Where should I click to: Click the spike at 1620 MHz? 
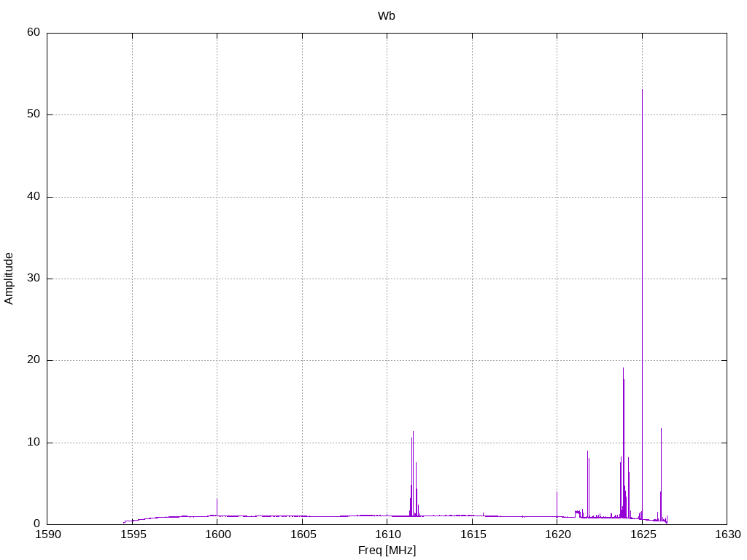pyautogui.click(x=557, y=504)
